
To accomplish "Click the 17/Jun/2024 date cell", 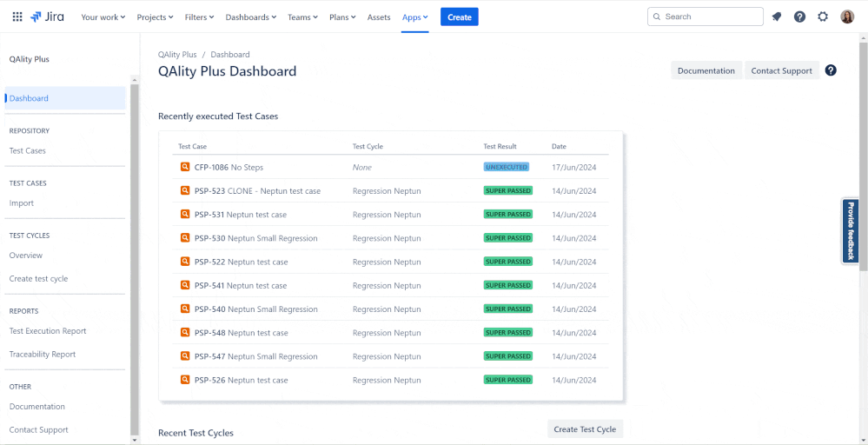I will click(x=574, y=167).
